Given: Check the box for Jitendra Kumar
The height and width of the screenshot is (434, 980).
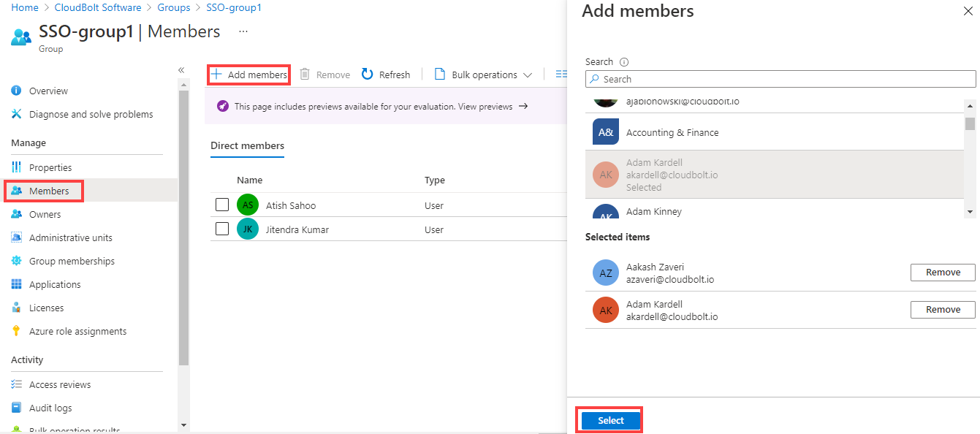Looking at the screenshot, I should coord(222,229).
